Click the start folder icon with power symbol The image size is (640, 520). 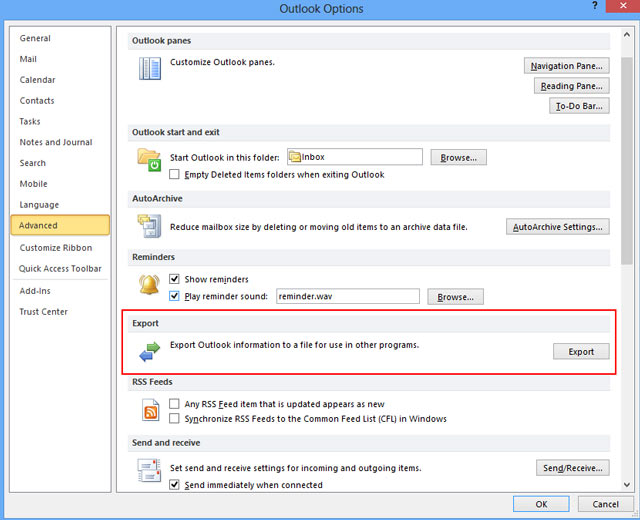click(149, 159)
